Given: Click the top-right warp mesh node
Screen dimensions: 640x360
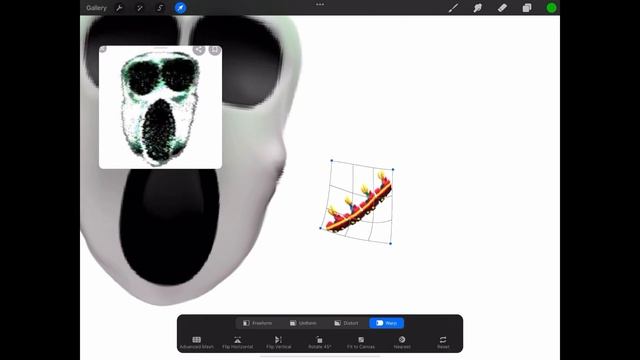Looking at the screenshot, I should [x=393, y=169].
